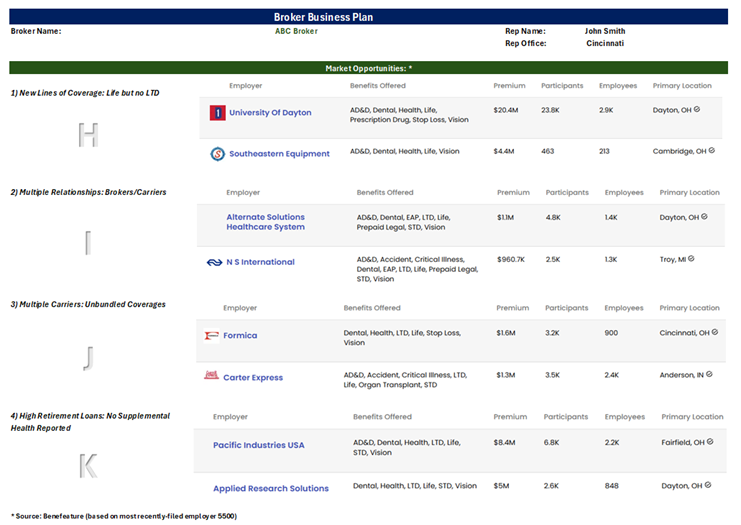
Task: Click the verified icon next to Cincinnati, OH
Action: pos(715,332)
